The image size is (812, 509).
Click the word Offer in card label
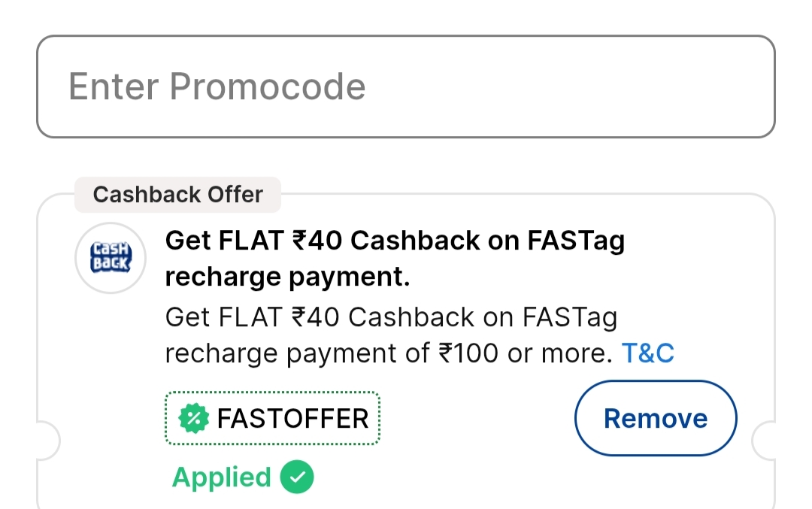[x=236, y=195]
